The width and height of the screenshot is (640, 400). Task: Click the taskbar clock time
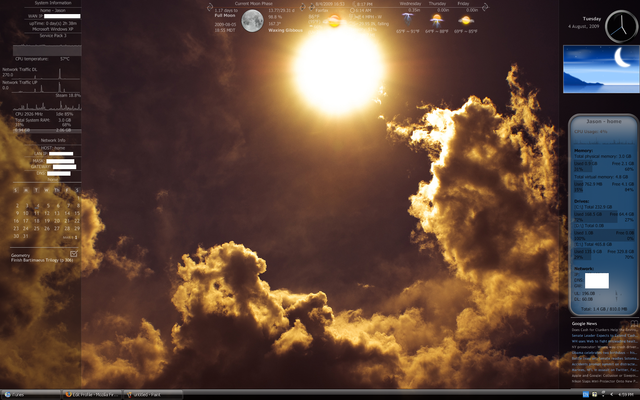click(x=625, y=395)
